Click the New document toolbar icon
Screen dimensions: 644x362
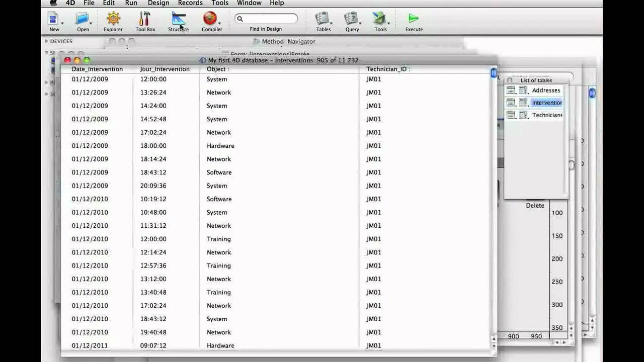coord(53,19)
